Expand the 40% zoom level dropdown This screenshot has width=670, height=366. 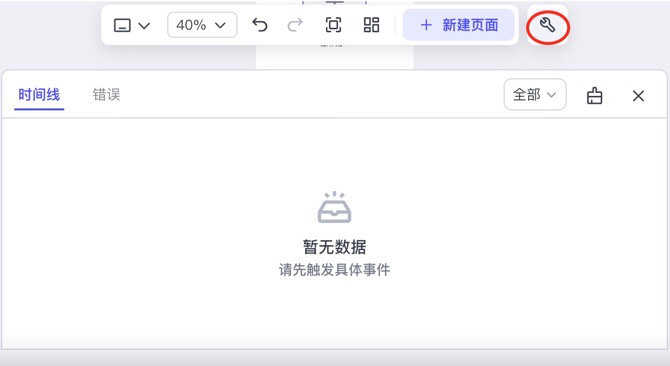pos(202,25)
